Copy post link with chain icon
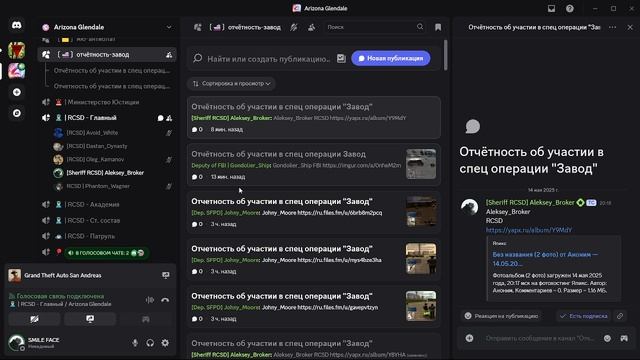Viewport: 640px width, 360px height. coord(620,316)
